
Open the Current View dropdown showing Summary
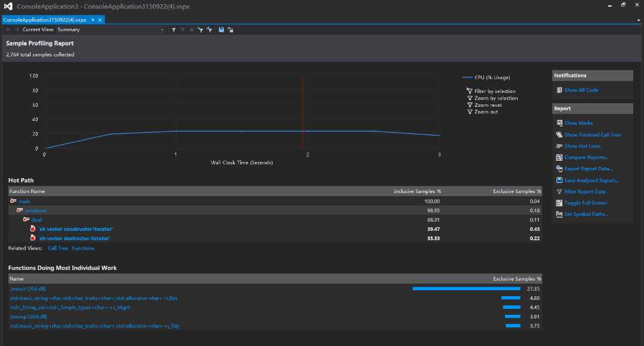coord(110,29)
